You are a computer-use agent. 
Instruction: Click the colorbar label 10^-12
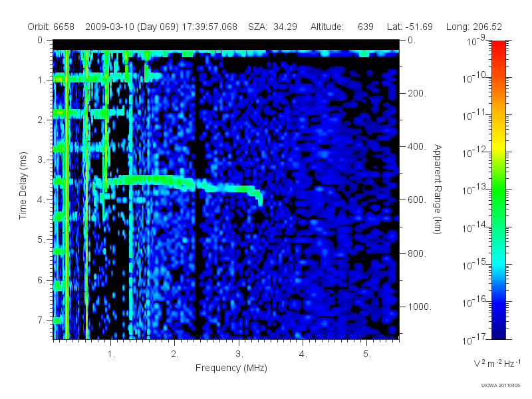tap(474, 152)
